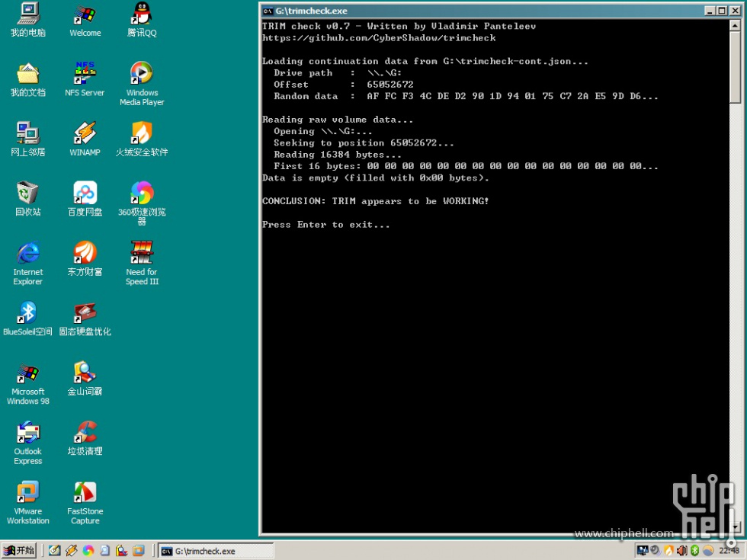Launch 360 browser from quick launch
The height and width of the screenshot is (560, 747).
pyautogui.click(x=88, y=551)
